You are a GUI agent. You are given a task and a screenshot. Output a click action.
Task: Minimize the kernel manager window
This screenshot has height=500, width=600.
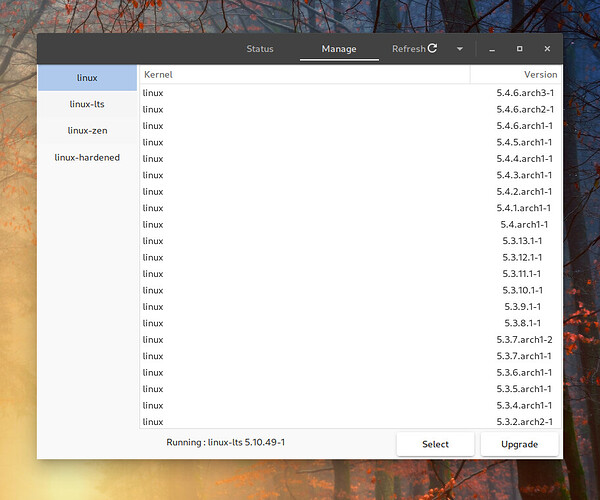[x=492, y=49]
